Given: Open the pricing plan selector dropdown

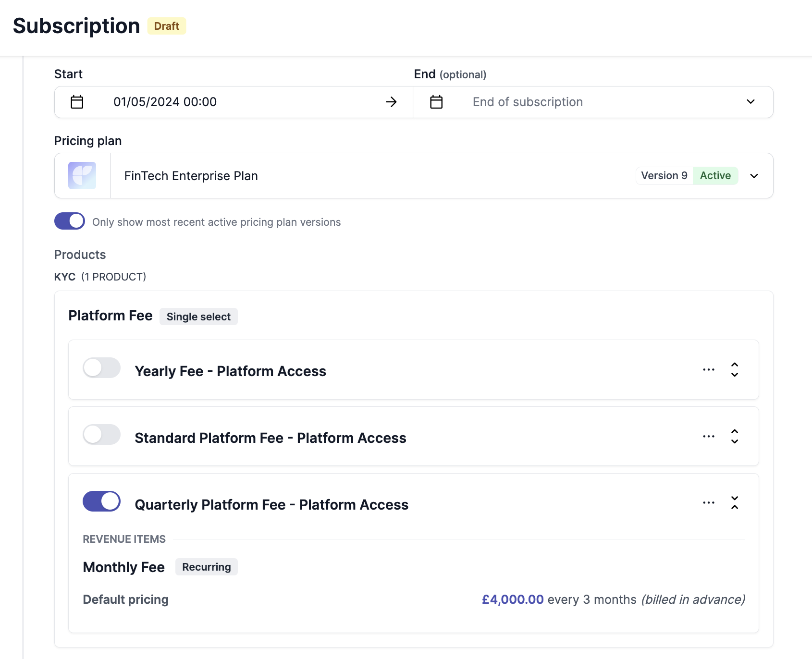Looking at the screenshot, I should pos(754,176).
